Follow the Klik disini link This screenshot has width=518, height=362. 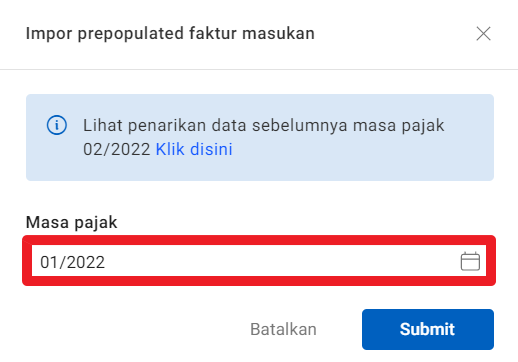[x=194, y=149]
